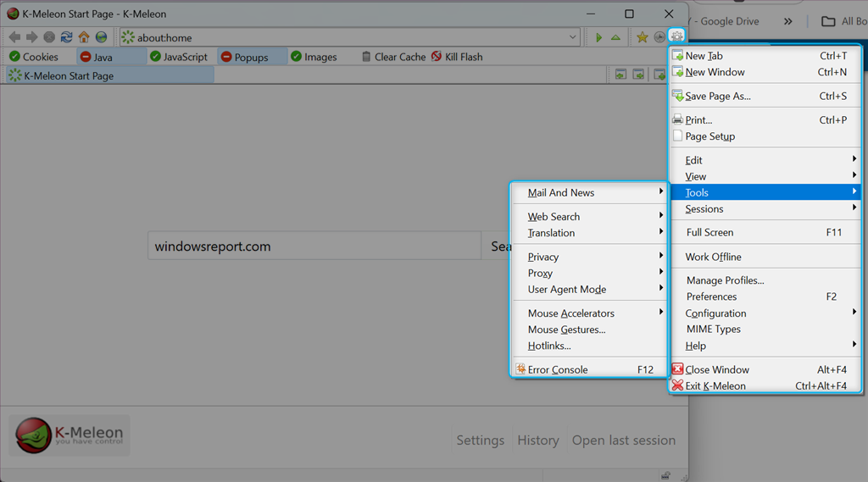Choose Close Window menu item
The width and height of the screenshot is (868, 482).
pyautogui.click(x=766, y=369)
